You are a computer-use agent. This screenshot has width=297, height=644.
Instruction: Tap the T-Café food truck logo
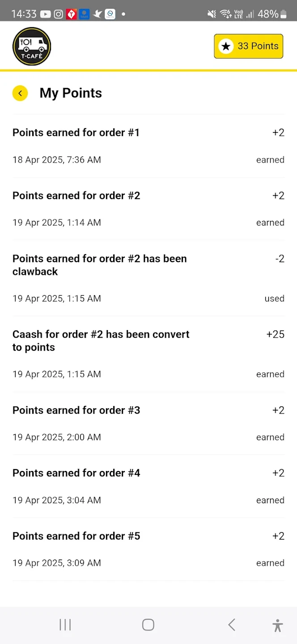click(x=32, y=46)
